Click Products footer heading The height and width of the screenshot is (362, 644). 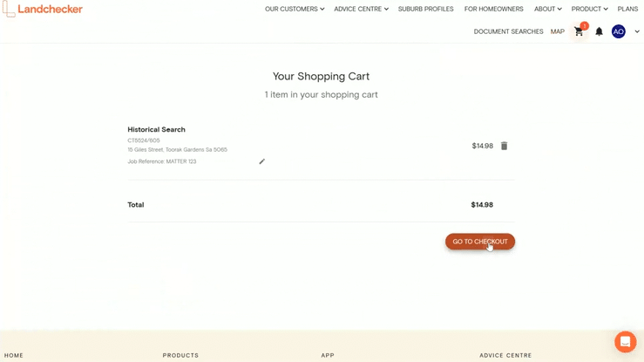click(180, 355)
